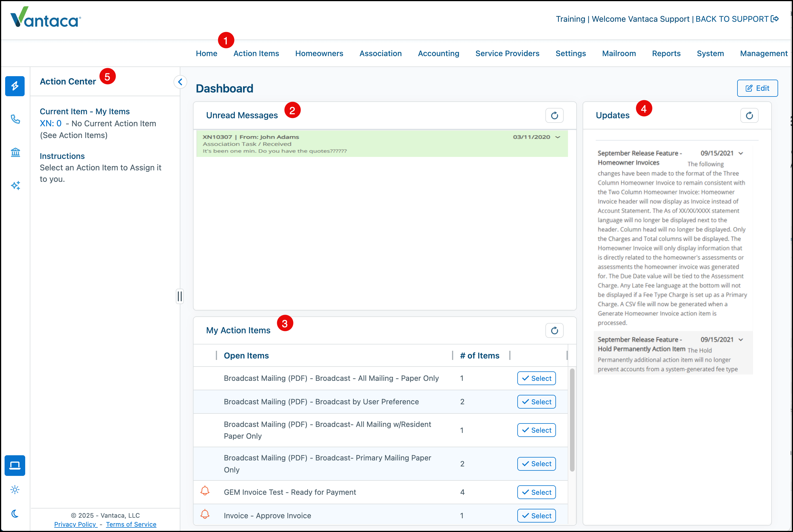The width and height of the screenshot is (793, 532).
Task: Refresh the Unread Messages panel
Action: click(554, 116)
